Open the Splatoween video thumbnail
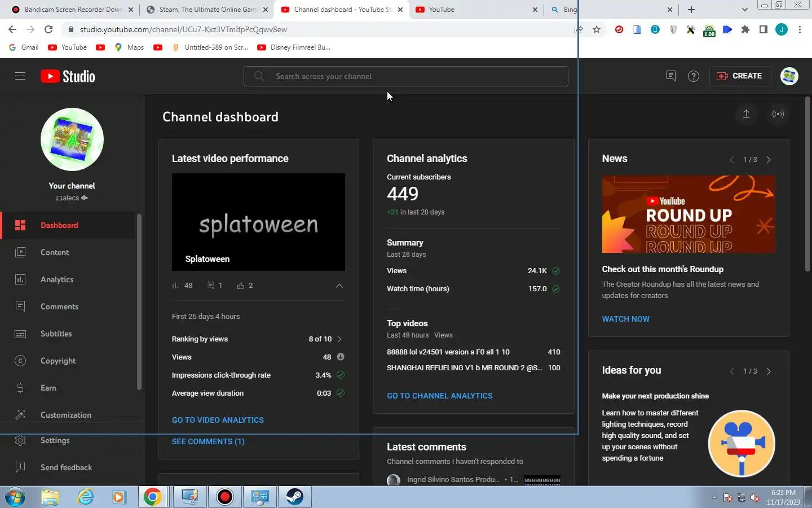Screen dimensions: 812x508 tap(258, 222)
